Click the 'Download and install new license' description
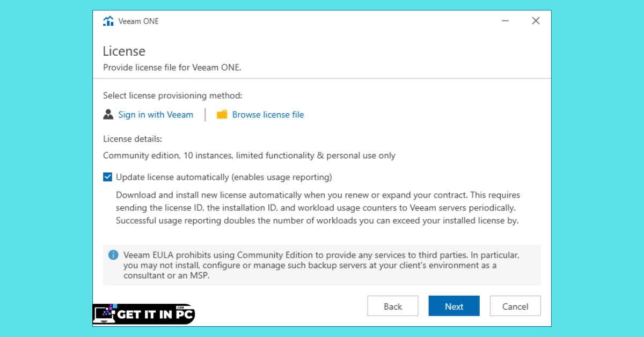The image size is (644, 337). [318, 208]
